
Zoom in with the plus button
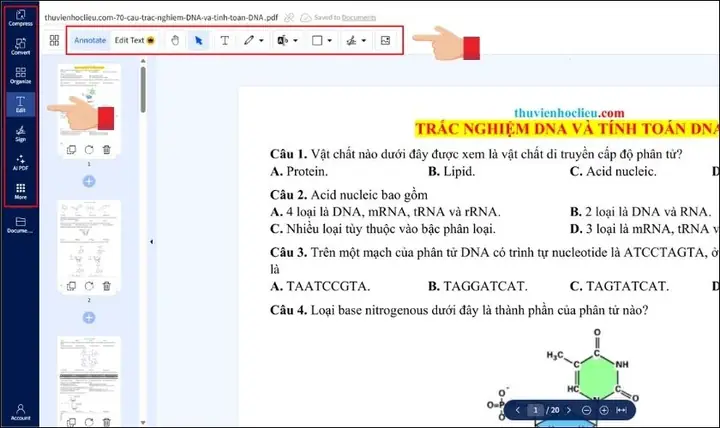click(x=604, y=410)
